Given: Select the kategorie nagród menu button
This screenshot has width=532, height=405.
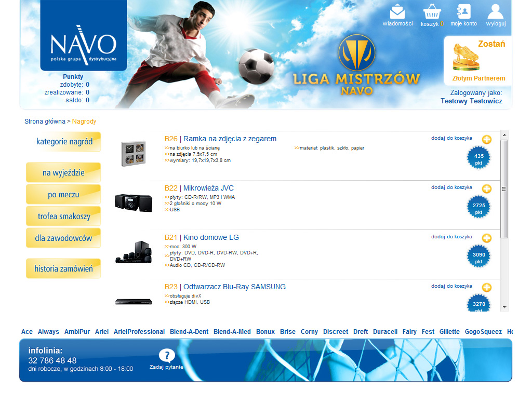Looking at the screenshot, I should (64, 141).
